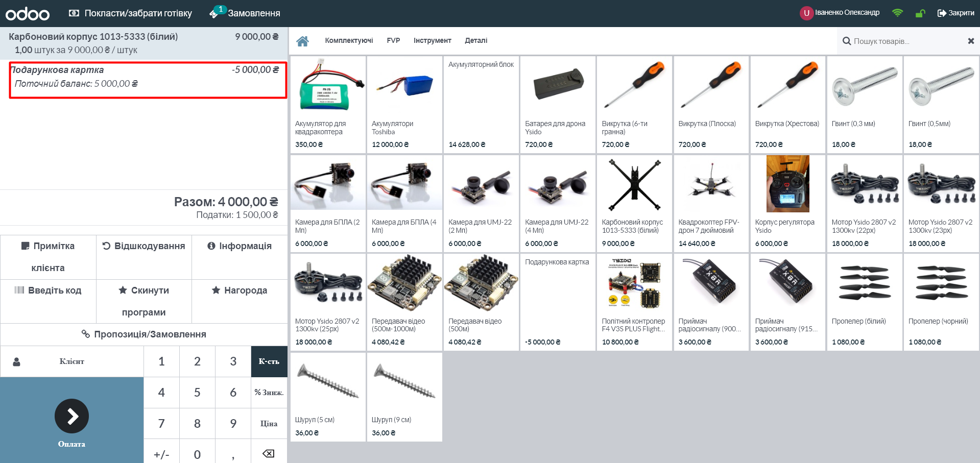Open the Інструмент category tab
The image size is (980, 463).
coord(432,41)
